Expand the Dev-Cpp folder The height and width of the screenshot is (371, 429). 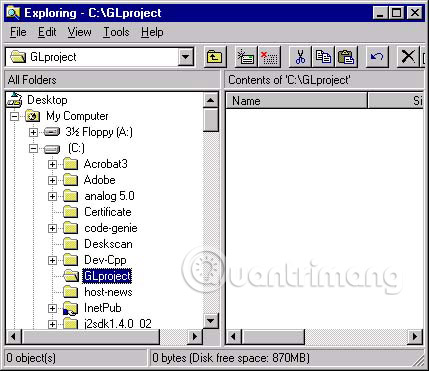pyautogui.click(x=52, y=260)
